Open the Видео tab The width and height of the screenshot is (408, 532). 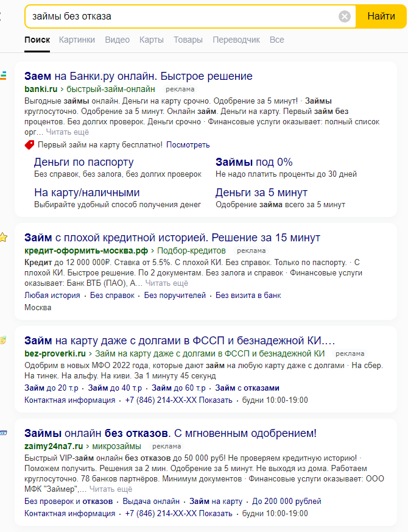118,40
